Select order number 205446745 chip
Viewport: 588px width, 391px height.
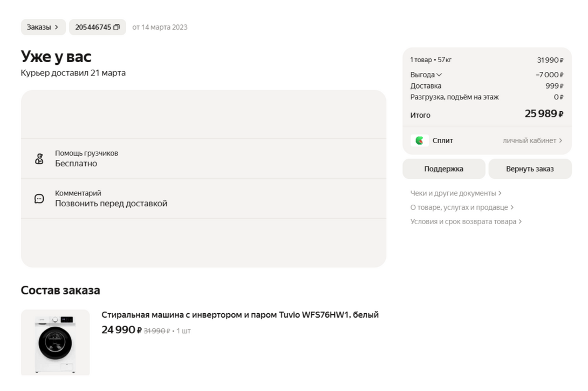[x=93, y=28]
